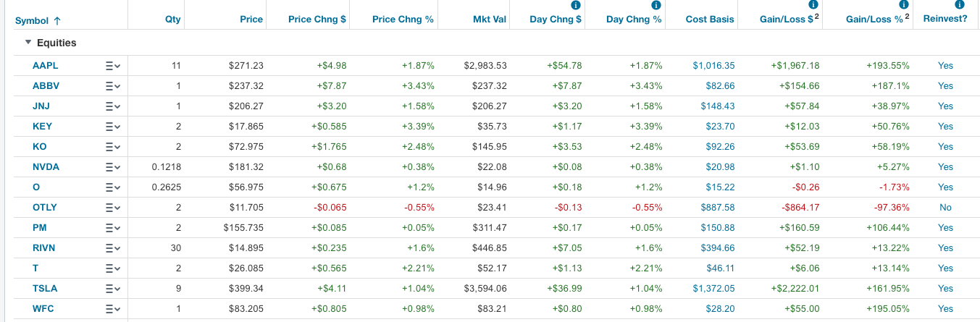Screen dimensions: 980x322
Task: Click the info icon above Day Chng %
Action: (x=656, y=6)
